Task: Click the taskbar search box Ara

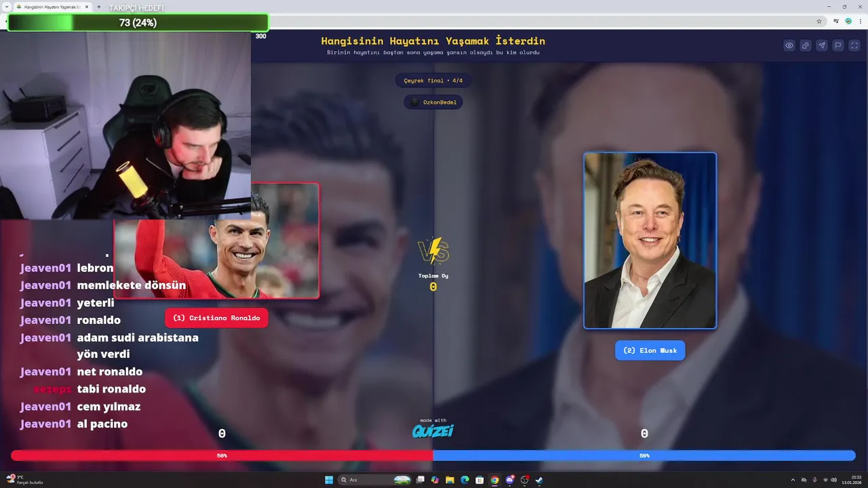Action: coord(374,480)
